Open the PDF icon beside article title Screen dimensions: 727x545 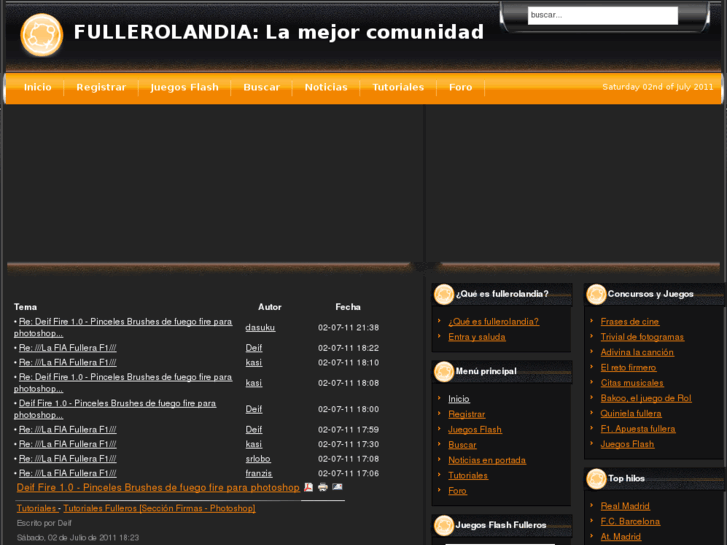point(308,487)
